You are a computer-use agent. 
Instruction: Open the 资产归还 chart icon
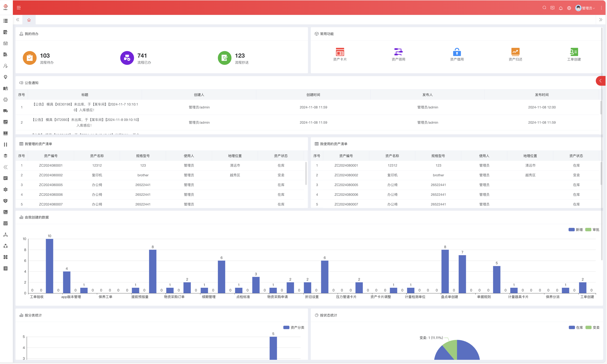click(x=515, y=52)
